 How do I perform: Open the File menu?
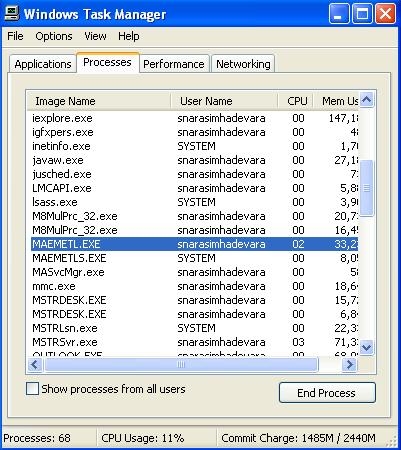15,36
